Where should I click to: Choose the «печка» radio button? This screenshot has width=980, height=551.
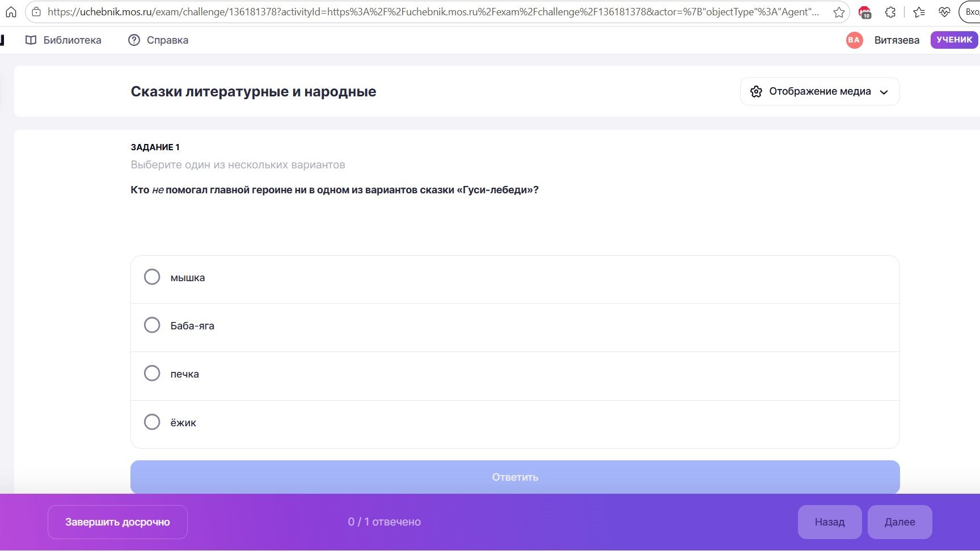152,373
